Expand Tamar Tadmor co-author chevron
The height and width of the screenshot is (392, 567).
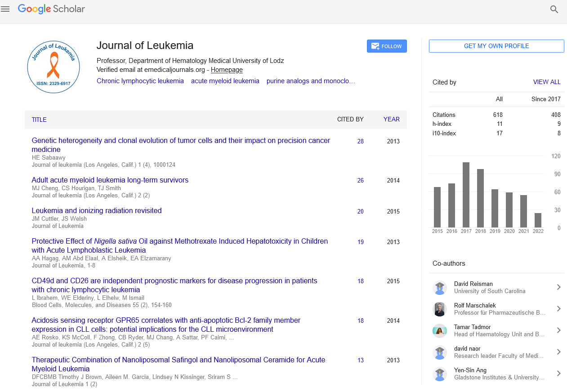point(558,330)
